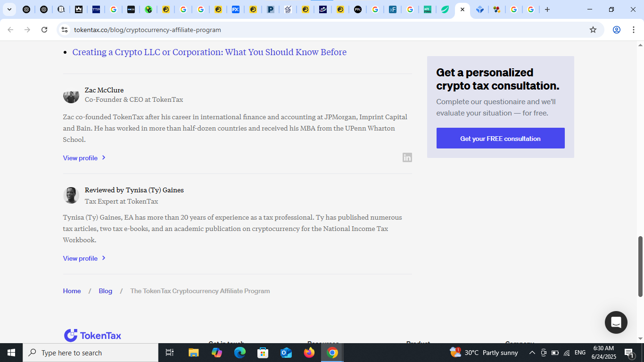Switch to the altFINS browser tab
The image size is (644, 362).
point(427,9)
